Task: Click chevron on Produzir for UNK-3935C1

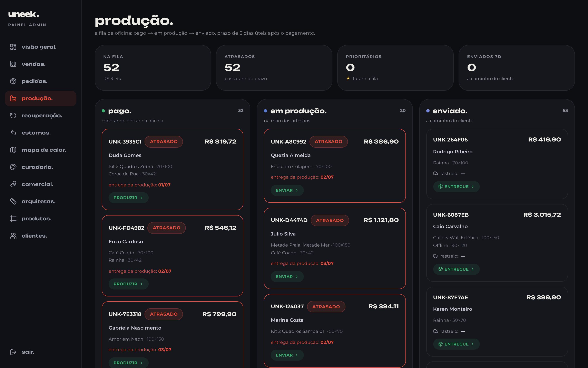Action: click(x=141, y=198)
